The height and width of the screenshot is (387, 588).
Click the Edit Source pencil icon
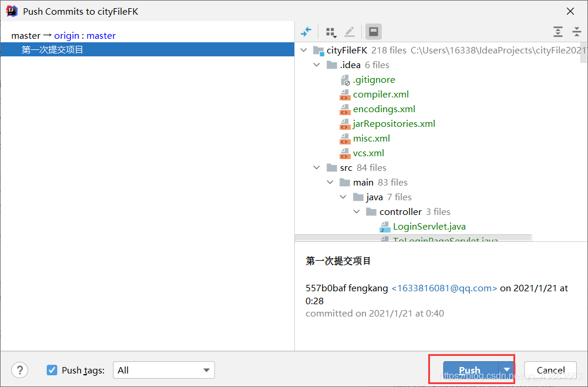(350, 32)
